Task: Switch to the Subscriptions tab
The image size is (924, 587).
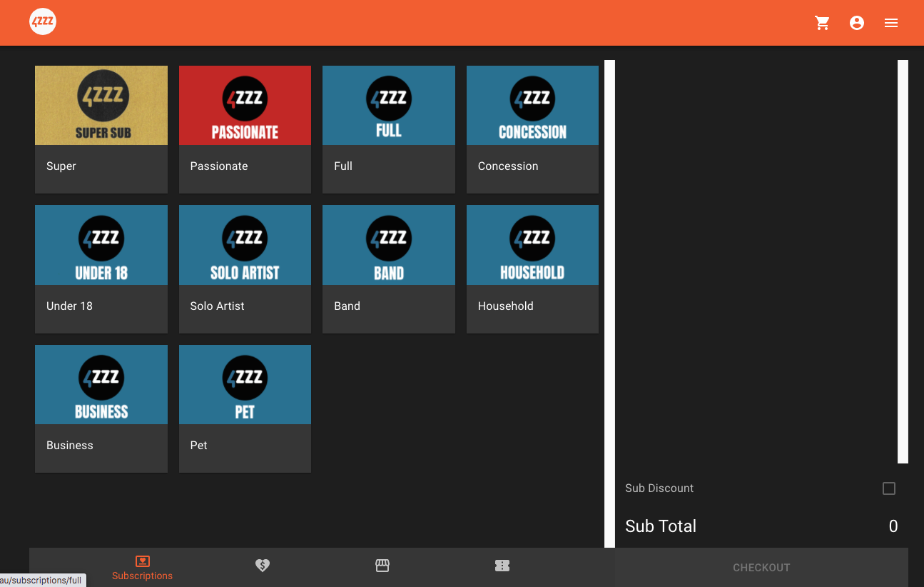Action: pos(142,568)
